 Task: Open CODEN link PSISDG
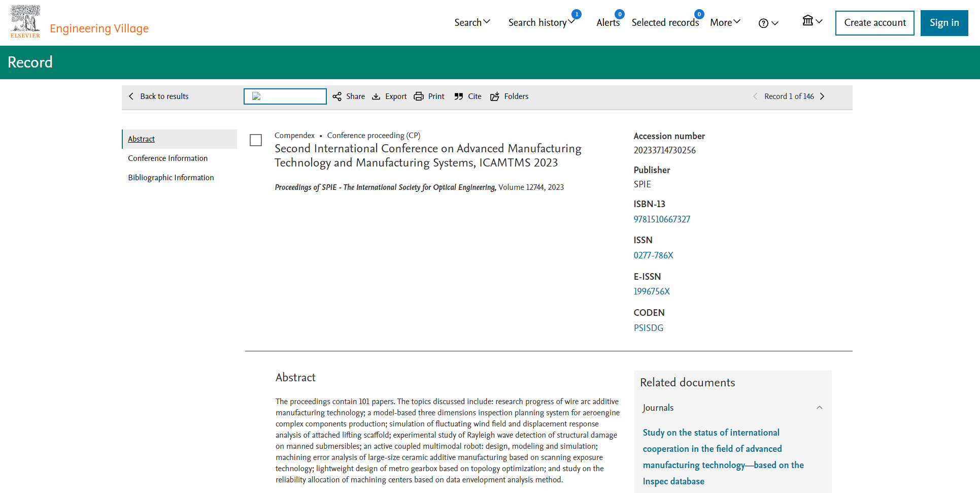[x=649, y=328]
